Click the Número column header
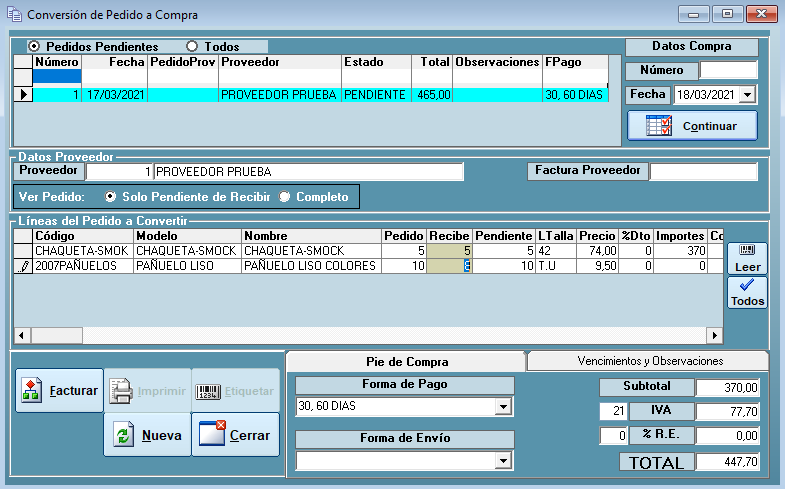 [x=57, y=62]
